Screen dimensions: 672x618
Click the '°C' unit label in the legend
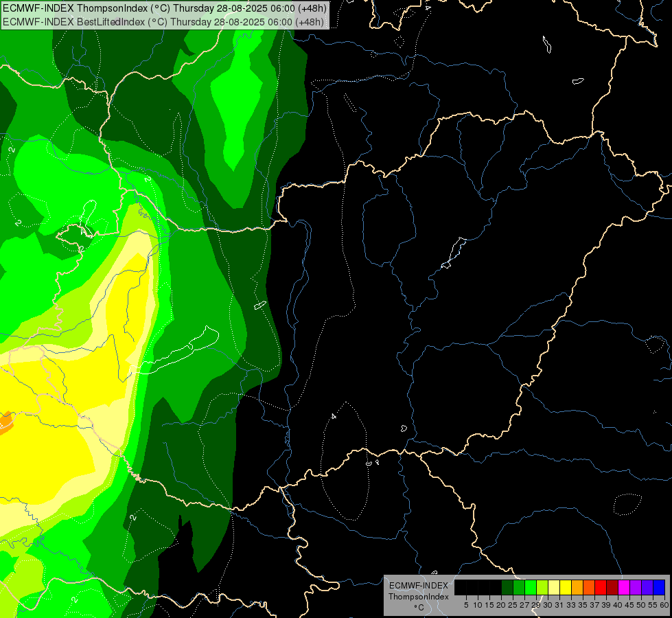[x=419, y=608]
